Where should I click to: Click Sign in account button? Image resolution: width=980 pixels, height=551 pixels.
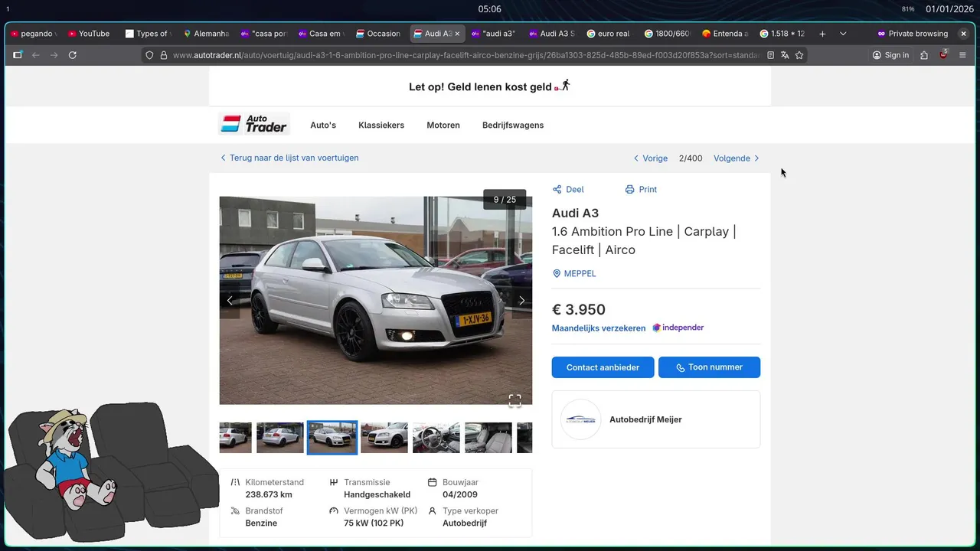coord(890,55)
